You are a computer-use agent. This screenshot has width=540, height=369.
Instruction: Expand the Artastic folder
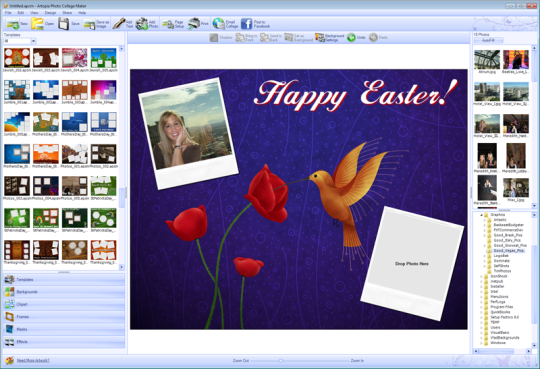[x=484, y=220]
